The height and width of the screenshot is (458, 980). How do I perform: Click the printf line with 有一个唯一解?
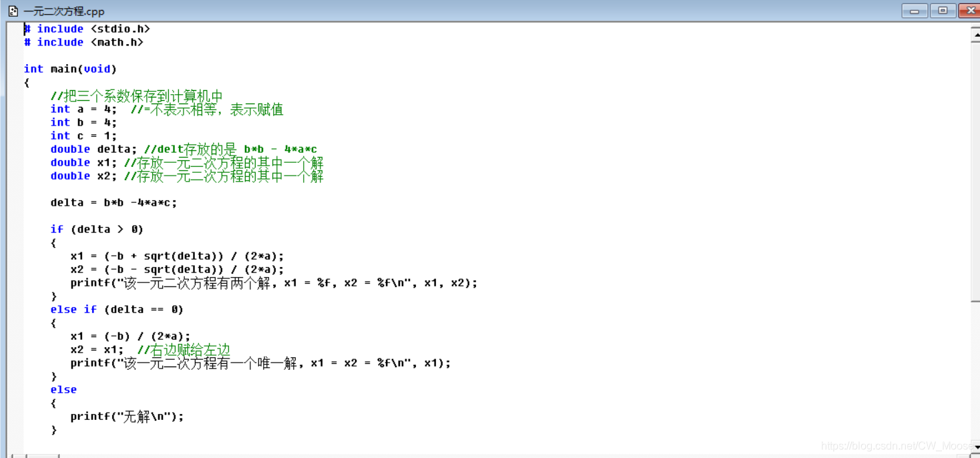[x=260, y=363]
